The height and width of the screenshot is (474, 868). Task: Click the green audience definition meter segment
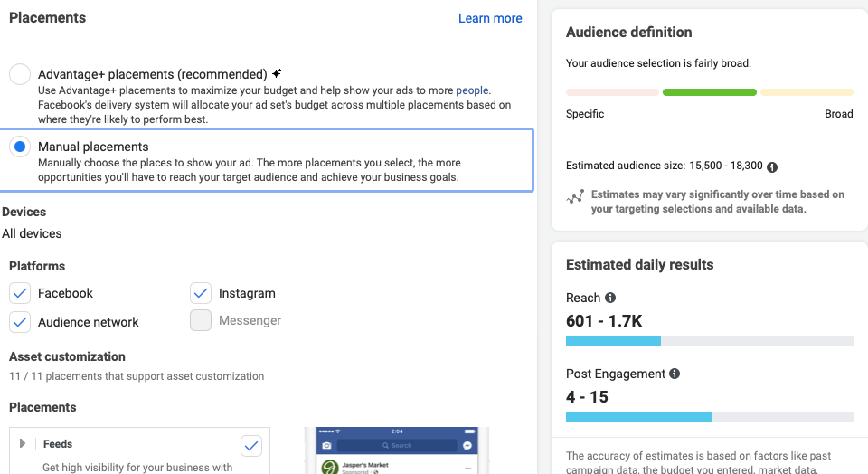[709, 92]
